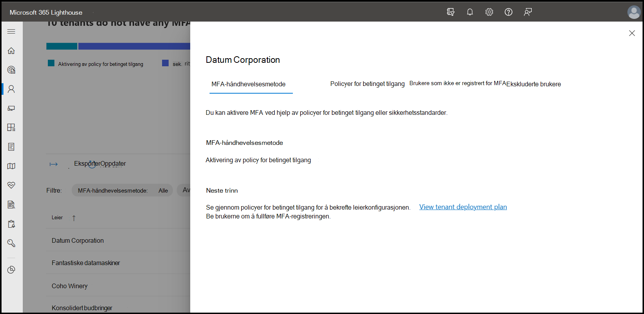
Task: Open the clipboard settings icon in the sidebar
Action: point(11,224)
